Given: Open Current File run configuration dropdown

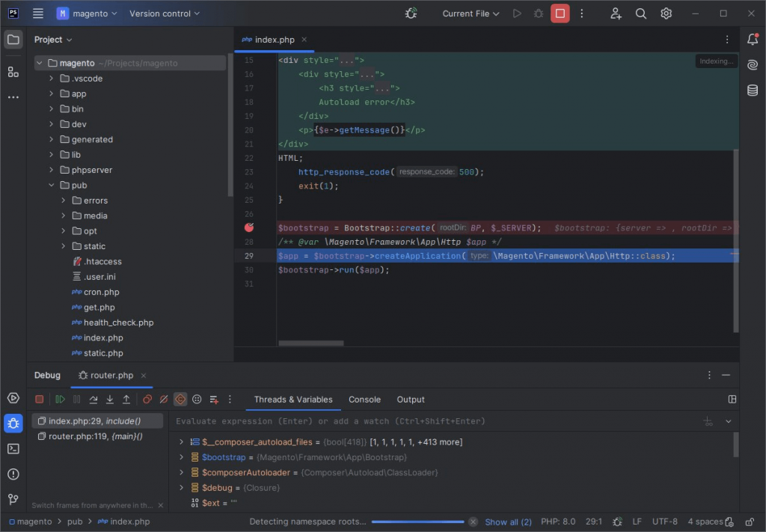Looking at the screenshot, I should pyautogui.click(x=471, y=13).
